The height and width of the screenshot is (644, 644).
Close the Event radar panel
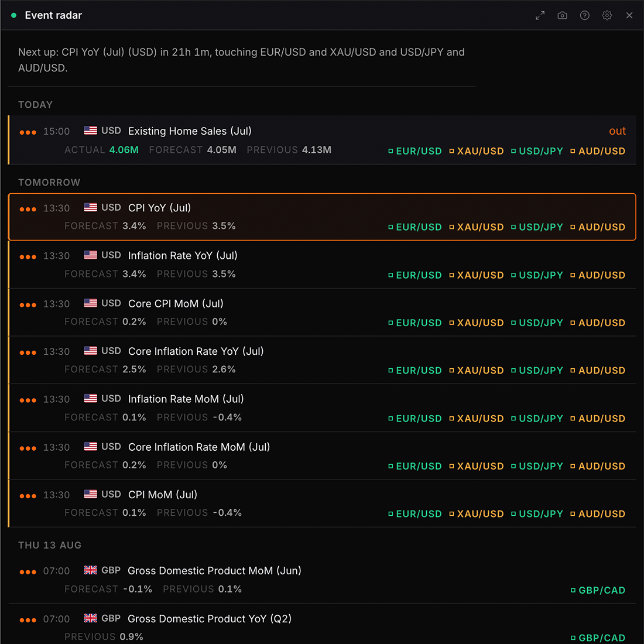point(629,16)
